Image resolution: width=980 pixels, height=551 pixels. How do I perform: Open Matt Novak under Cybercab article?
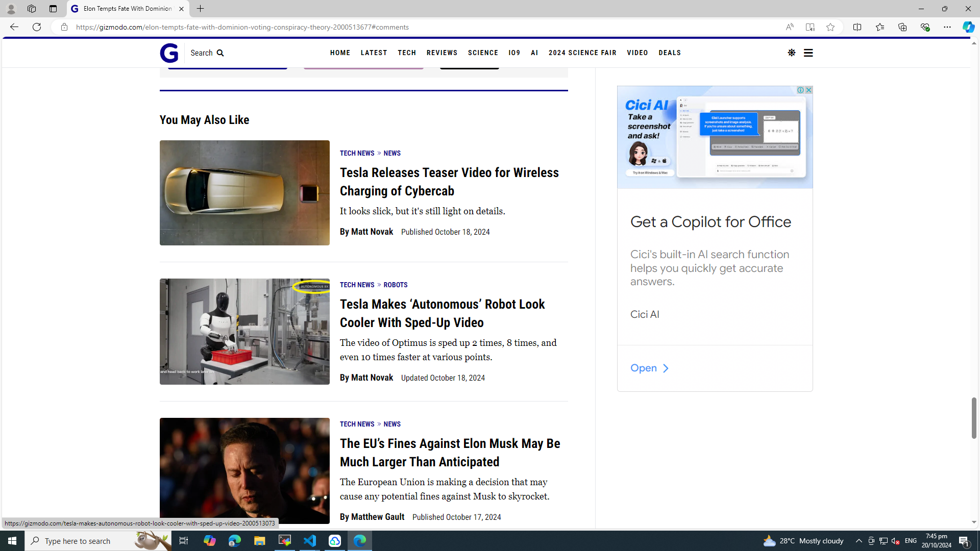(x=372, y=232)
